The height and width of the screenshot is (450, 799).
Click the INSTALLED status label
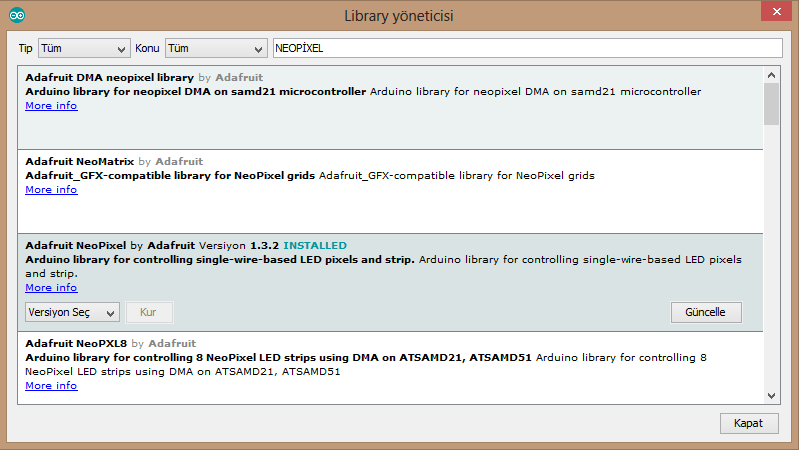tap(315, 246)
